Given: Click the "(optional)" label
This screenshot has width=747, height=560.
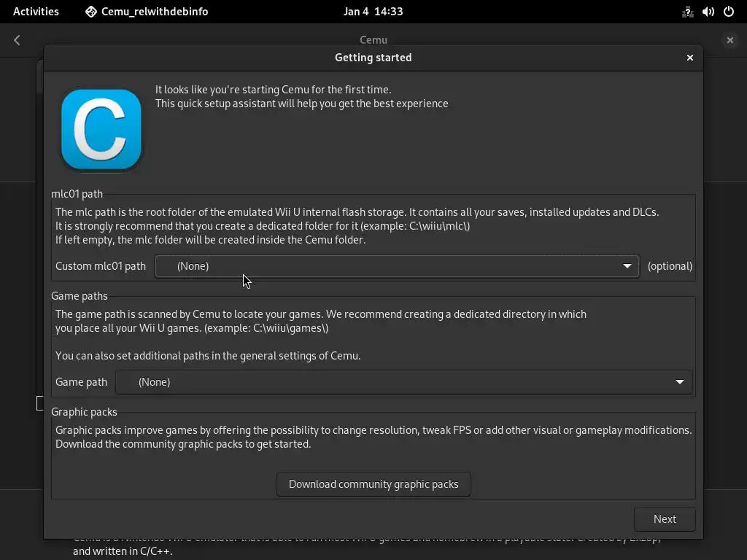Looking at the screenshot, I should [670, 266].
